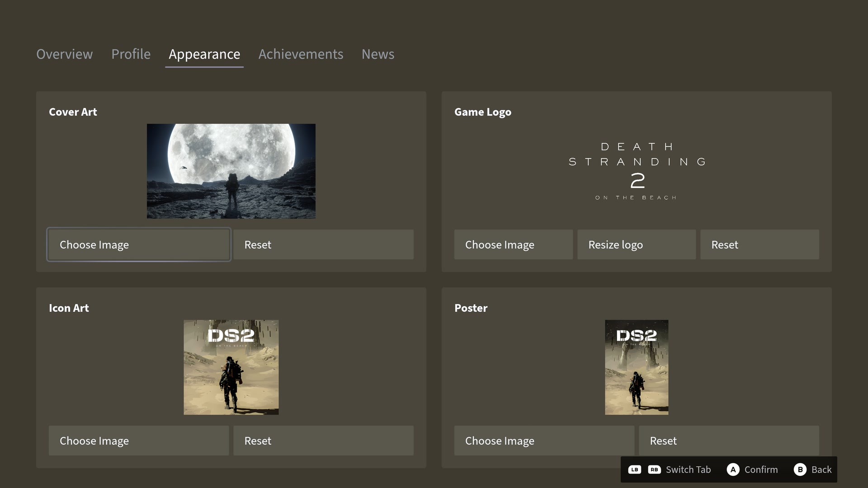Click the DS2 Icon Art thumbnail
The height and width of the screenshot is (488, 868).
point(231,367)
